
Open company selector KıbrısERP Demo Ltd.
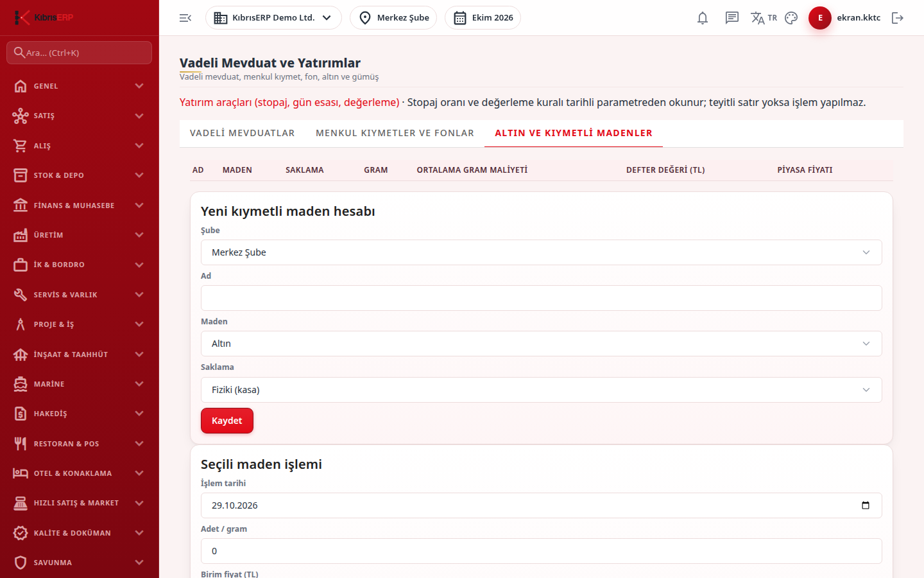pyautogui.click(x=273, y=18)
